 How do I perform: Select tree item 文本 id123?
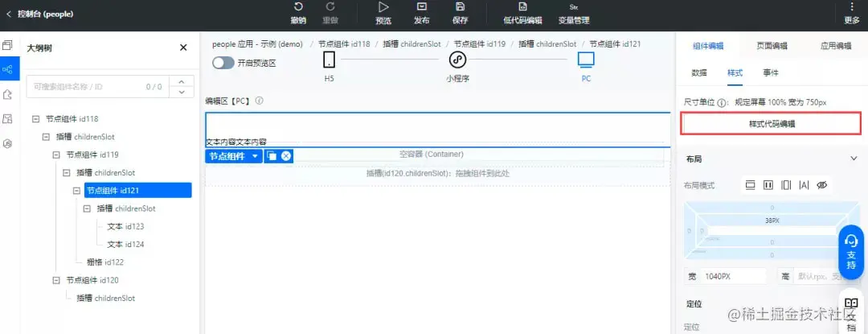pyautogui.click(x=125, y=226)
